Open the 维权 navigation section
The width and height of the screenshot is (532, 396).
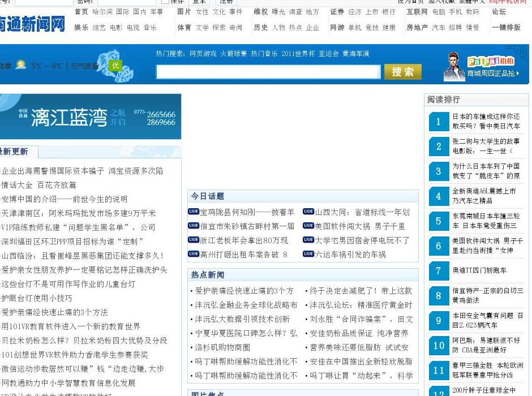click(260, 11)
